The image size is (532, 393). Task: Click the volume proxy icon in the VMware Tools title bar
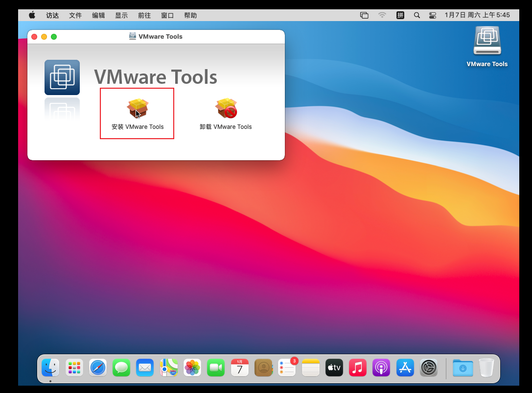[133, 36]
